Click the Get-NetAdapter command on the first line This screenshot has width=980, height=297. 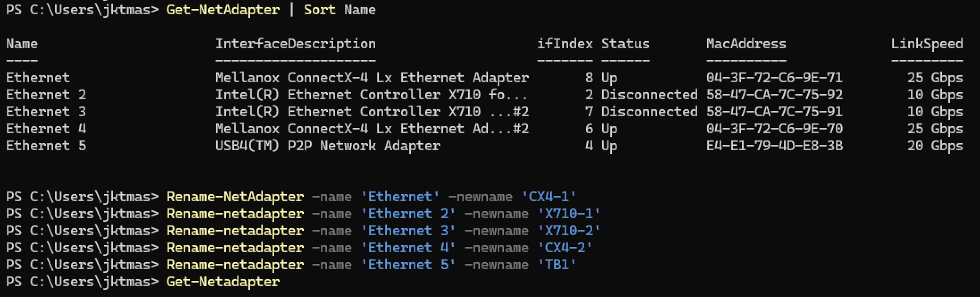coord(222,10)
